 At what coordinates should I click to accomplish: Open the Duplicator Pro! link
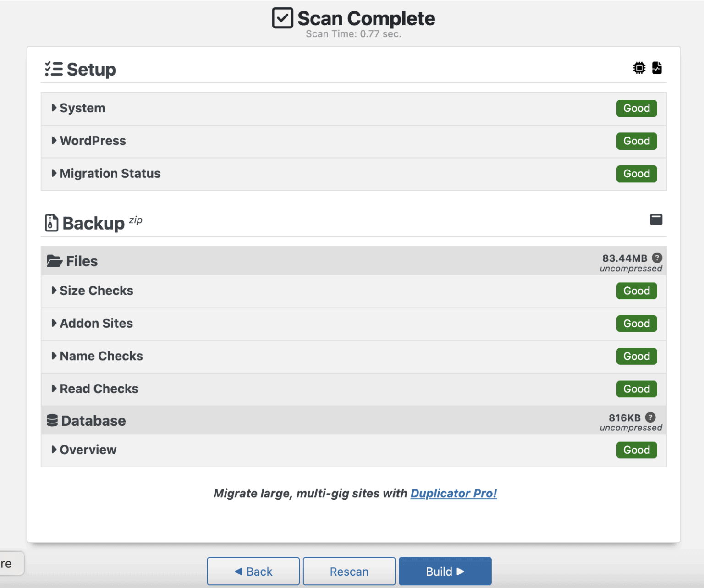click(454, 493)
